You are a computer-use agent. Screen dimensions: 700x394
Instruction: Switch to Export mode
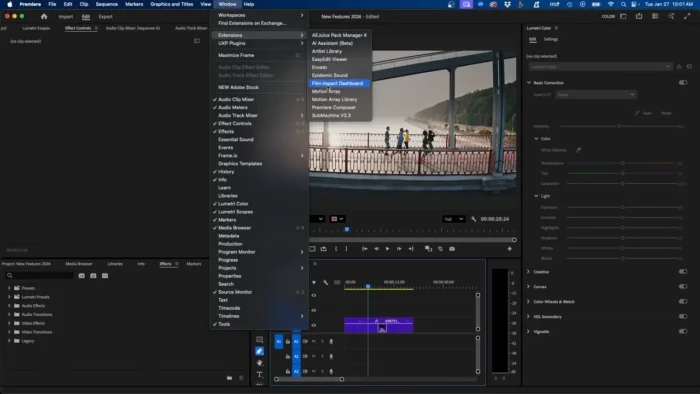click(106, 17)
